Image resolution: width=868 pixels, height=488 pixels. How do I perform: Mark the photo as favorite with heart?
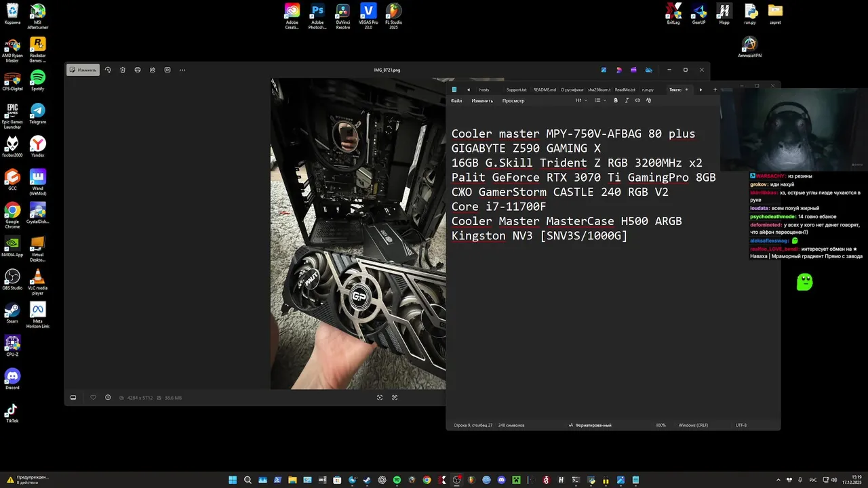[x=94, y=398]
